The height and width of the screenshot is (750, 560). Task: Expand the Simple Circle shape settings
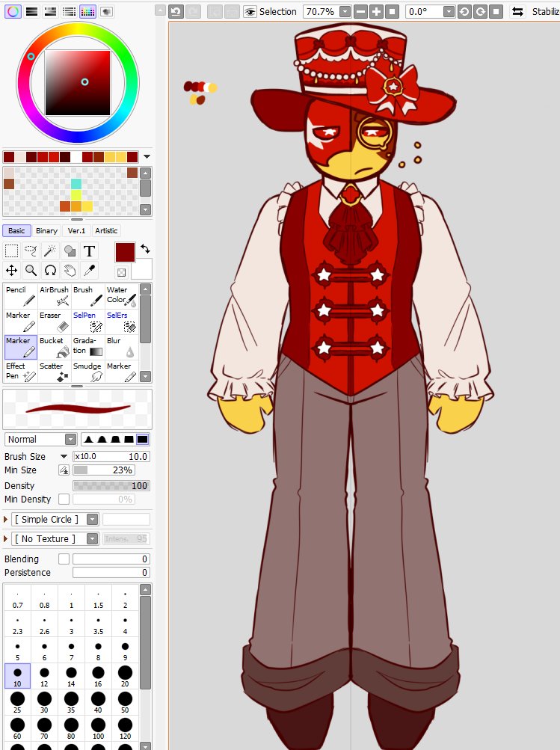pos(6,519)
